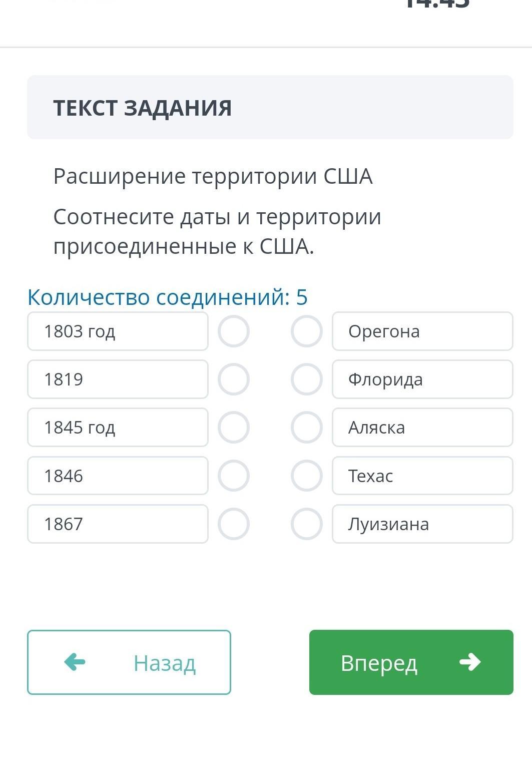532x777 pixels.
Task: Click the right arrow icon on Вперед
Action: coord(469,662)
